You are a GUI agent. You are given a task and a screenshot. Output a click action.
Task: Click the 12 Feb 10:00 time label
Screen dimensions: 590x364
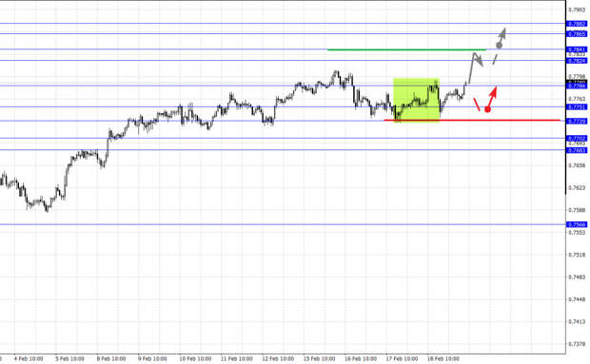[278, 358]
